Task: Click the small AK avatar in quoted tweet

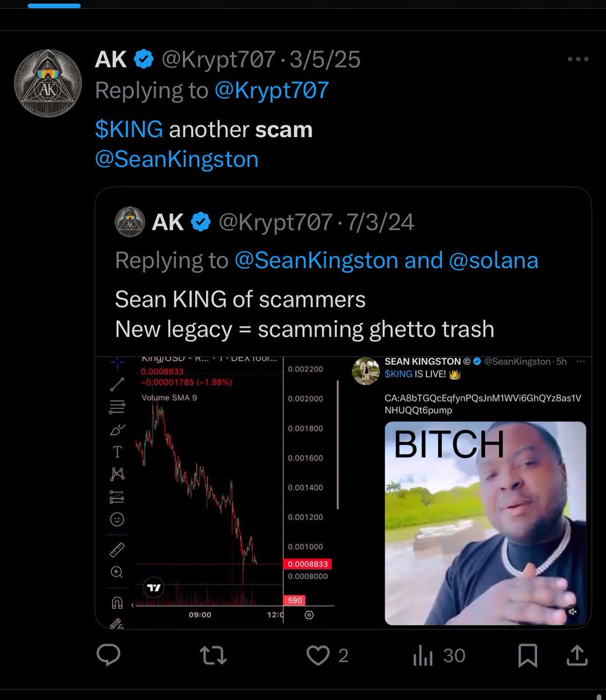Action: (x=130, y=222)
